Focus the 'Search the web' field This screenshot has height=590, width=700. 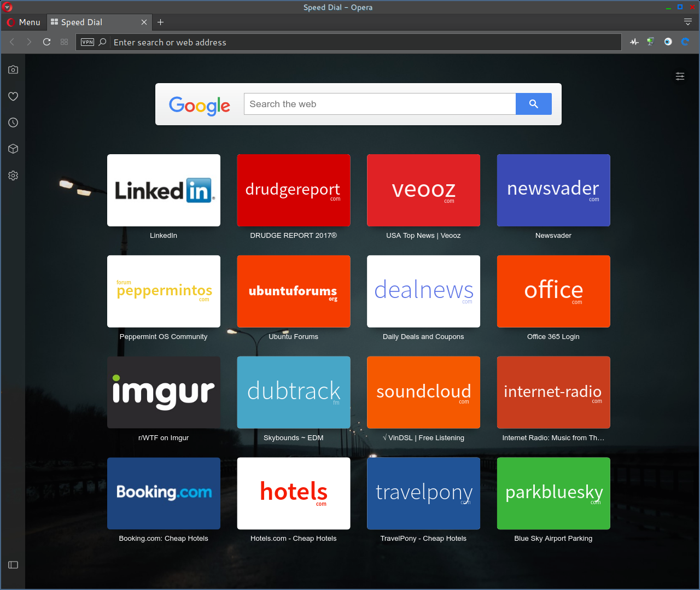[380, 104]
